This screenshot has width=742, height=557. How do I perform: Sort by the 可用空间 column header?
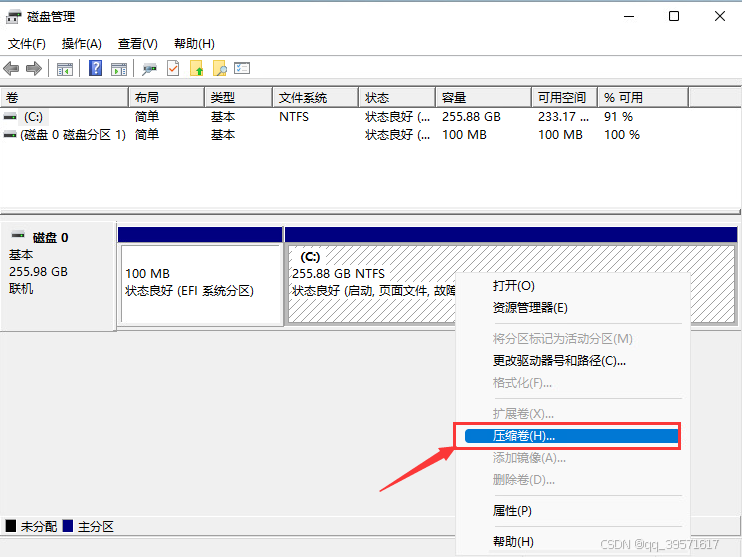pos(565,97)
